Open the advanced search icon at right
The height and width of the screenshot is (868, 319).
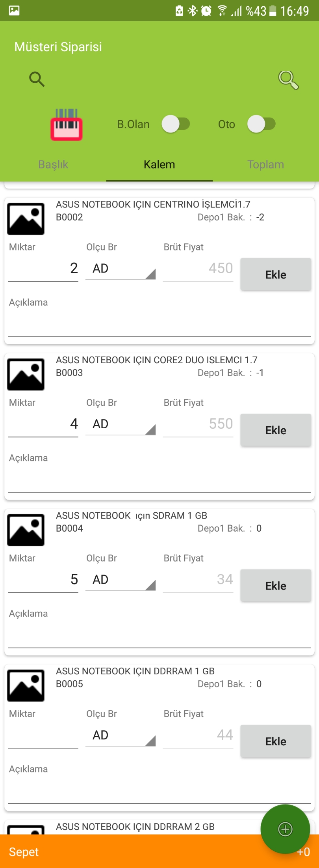(288, 80)
